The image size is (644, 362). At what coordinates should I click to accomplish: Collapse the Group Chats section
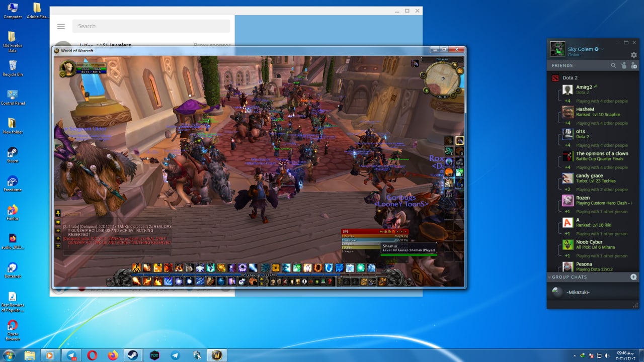point(549,277)
